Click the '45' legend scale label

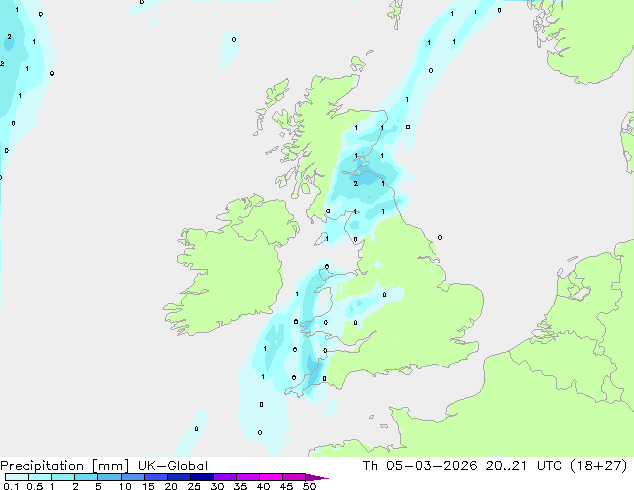pyautogui.click(x=286, y=486)
